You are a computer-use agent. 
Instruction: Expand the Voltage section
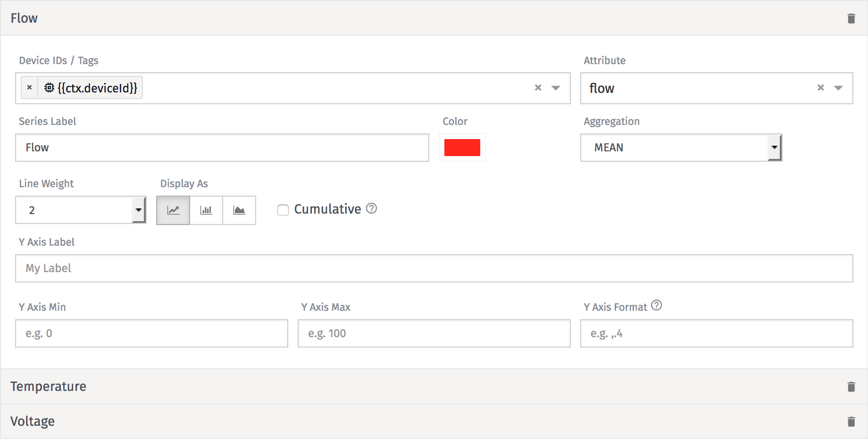434,421
